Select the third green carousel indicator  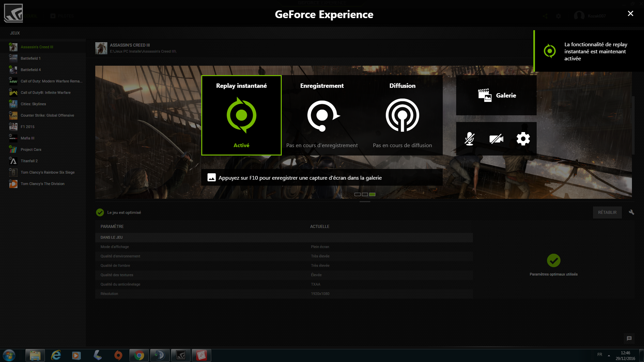pyautogui.click(x=372, y=194)
